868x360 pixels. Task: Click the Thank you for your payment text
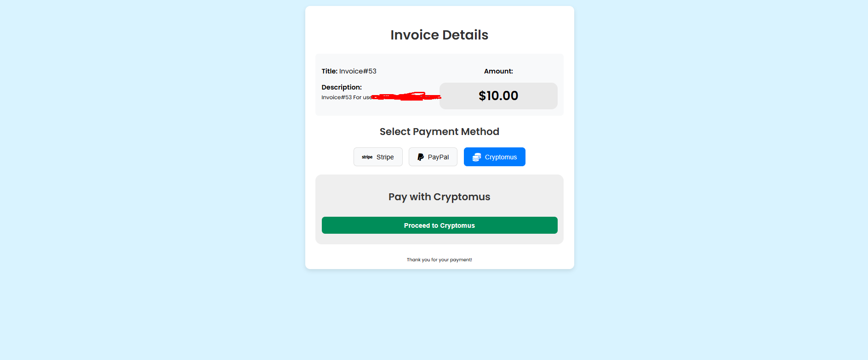pyautogui.click(x=440, y=260)
